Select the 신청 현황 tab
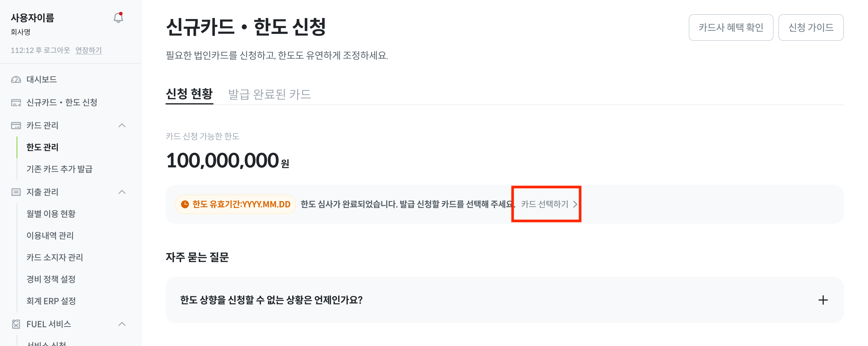This screenshot has width=868, height=346. coord(189,94)
